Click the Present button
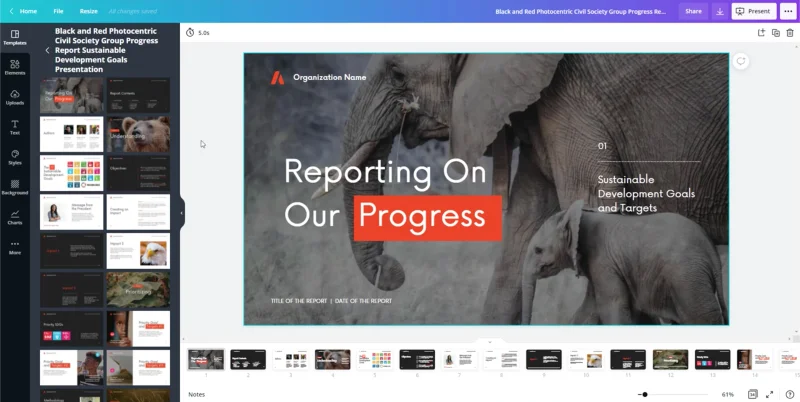 tap(754, 11)
